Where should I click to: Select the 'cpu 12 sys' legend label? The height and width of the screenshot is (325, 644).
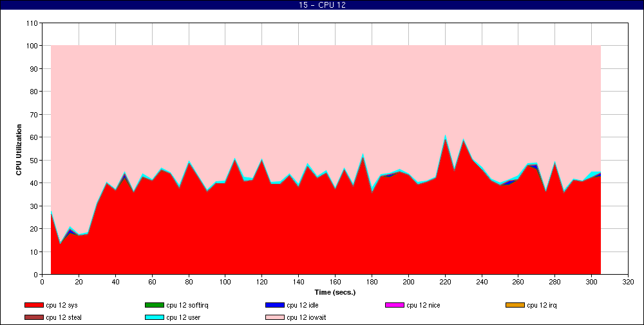click(62, 305)
